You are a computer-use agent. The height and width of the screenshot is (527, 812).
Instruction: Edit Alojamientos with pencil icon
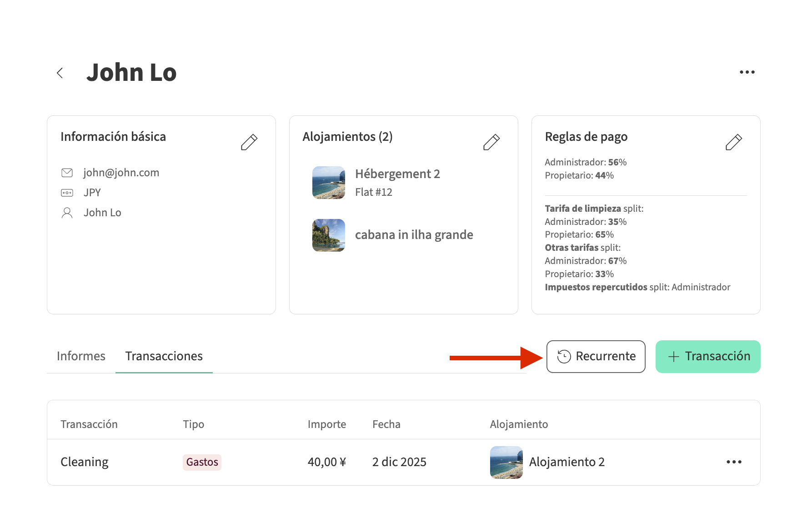click(491, 142)
